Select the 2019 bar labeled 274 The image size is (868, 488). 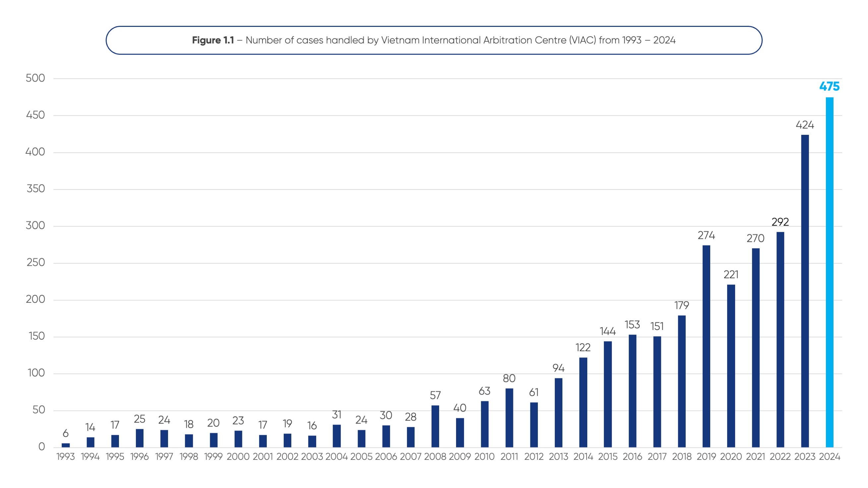coord(706,346)
